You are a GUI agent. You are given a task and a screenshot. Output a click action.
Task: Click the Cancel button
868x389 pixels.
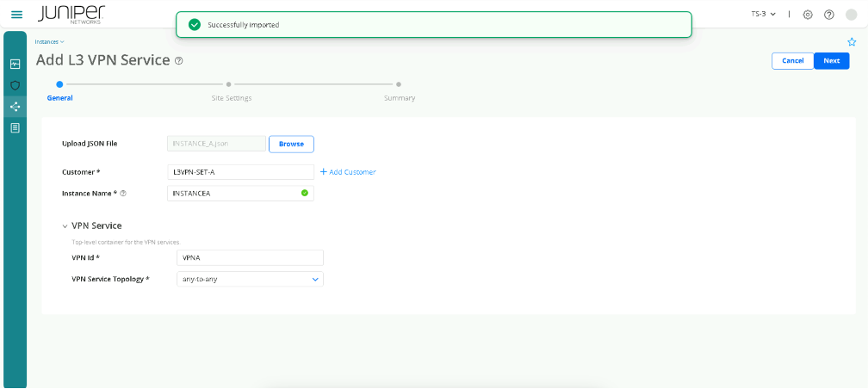point(793,61)
